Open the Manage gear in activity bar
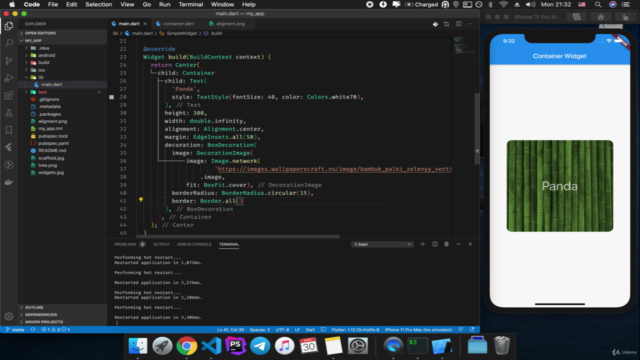This screenshot has height=360, width=640. coord(9,316)
